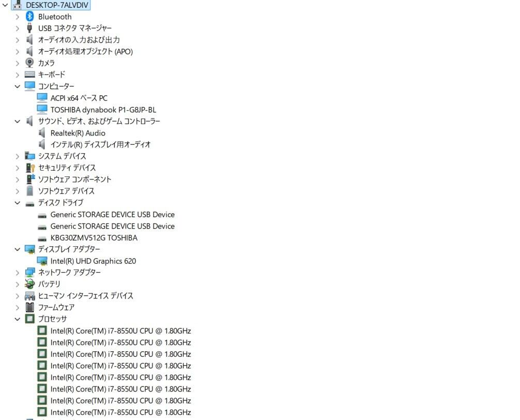Select ヒューマン インターフェイス デバイス category
Screen dimensions: 520x420
click(x=86, y=295)
